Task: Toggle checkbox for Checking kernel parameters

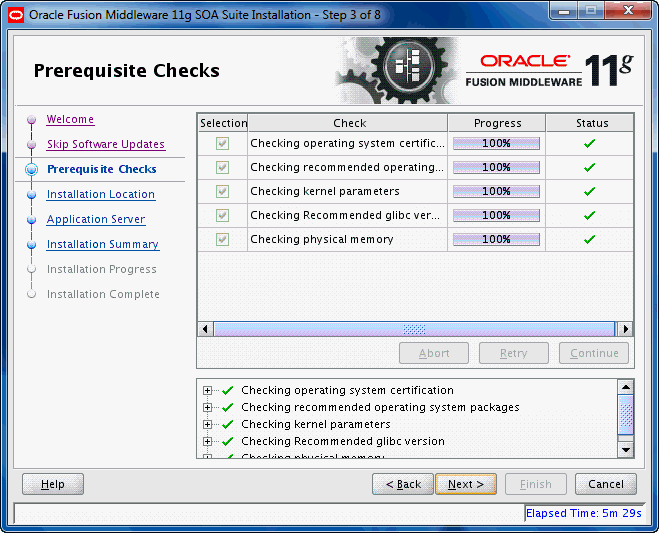Action: pyautogui.click(x=222, y=191)
